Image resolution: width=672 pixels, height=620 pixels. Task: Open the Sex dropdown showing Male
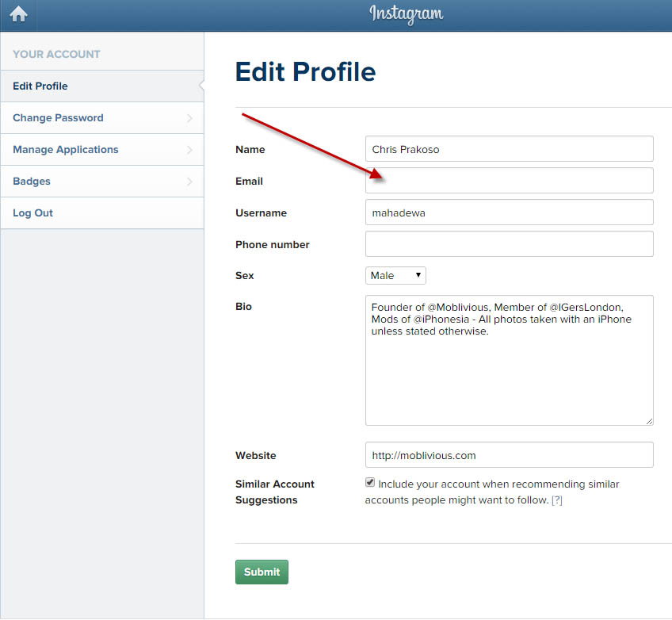coord(395,276)
